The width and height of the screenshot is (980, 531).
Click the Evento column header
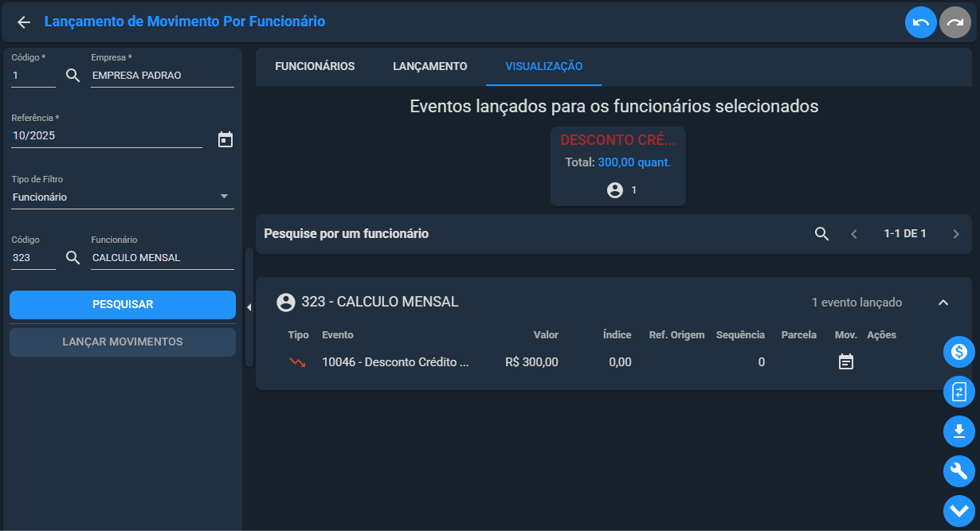(338, 335)
